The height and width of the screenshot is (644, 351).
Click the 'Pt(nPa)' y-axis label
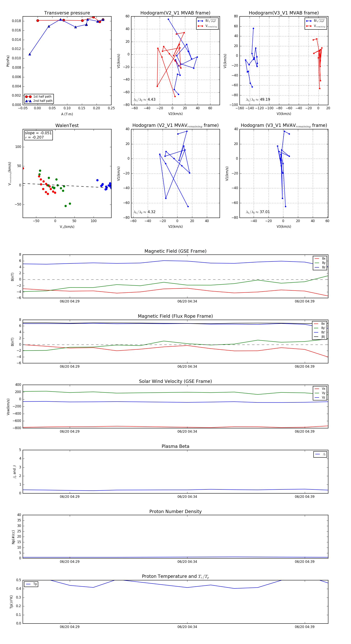(x=8, y=61)
